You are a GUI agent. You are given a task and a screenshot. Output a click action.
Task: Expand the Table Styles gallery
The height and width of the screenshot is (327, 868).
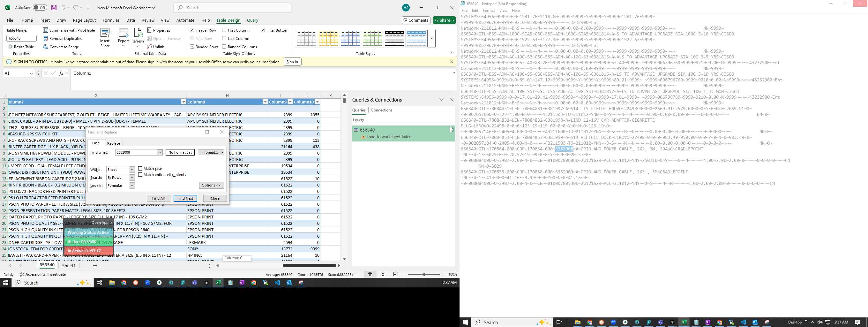coord(432,38)
